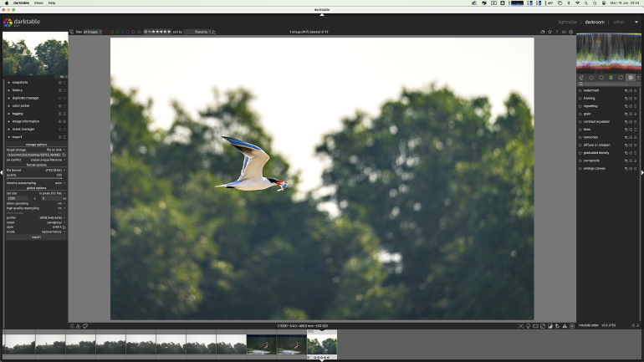Image resolution: width=644 pixels, height=362 pixels.
Task: Open the darktable application menu
Action: pos(21,3)
